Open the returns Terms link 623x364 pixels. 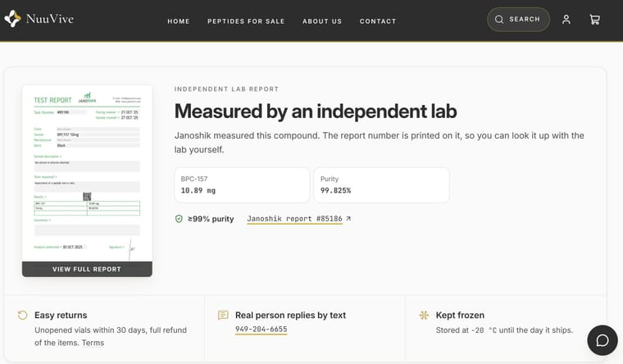[x=93, y=343]
